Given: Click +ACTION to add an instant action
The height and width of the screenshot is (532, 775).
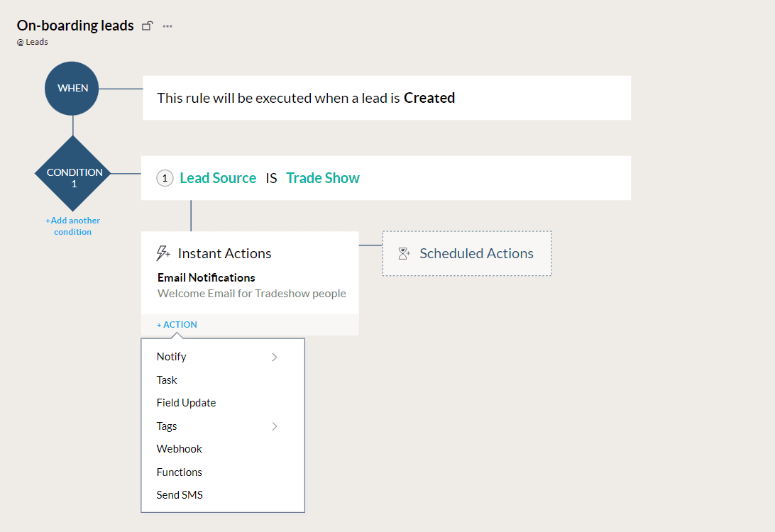Looking at the screenshot, I should (176, 324).
